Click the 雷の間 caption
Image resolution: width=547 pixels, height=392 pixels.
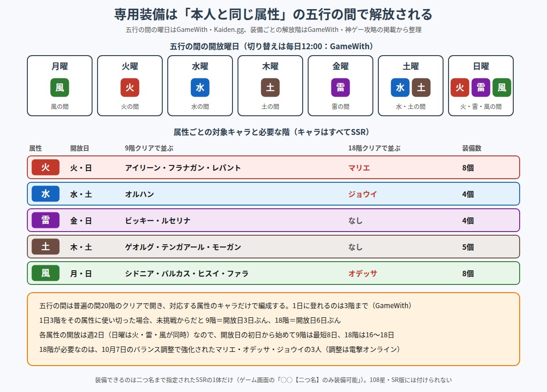pos(341,107)
